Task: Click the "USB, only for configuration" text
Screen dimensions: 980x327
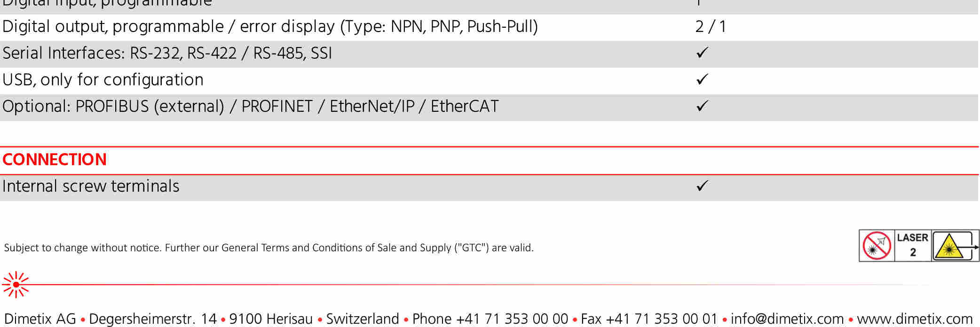Action: coord(103,80)
